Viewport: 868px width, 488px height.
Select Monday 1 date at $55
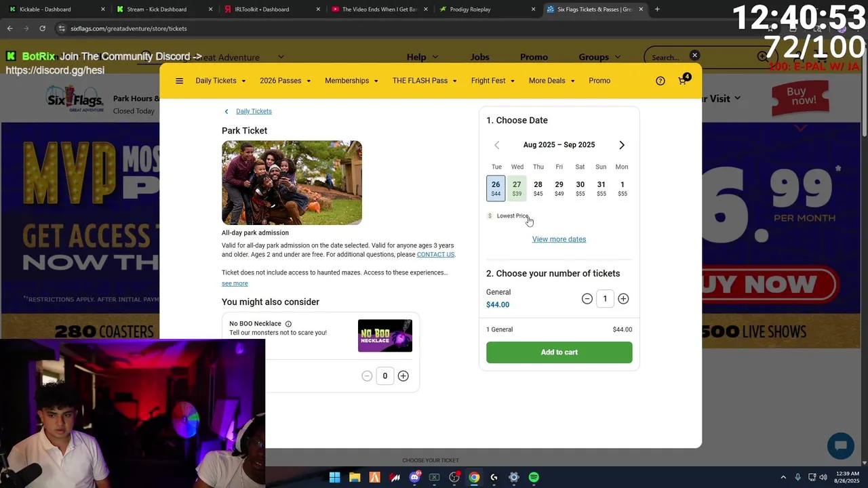622,188
